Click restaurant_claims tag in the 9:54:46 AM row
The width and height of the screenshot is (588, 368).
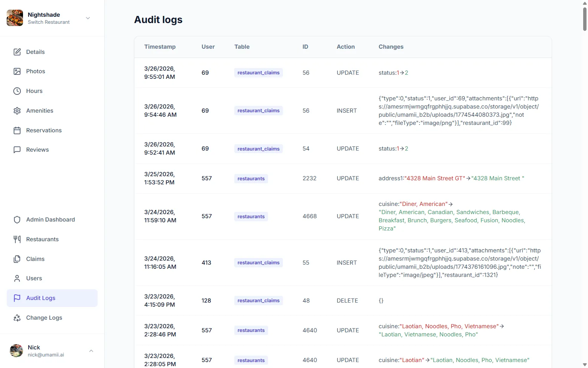pyautogui.click(x=258, y=111)
